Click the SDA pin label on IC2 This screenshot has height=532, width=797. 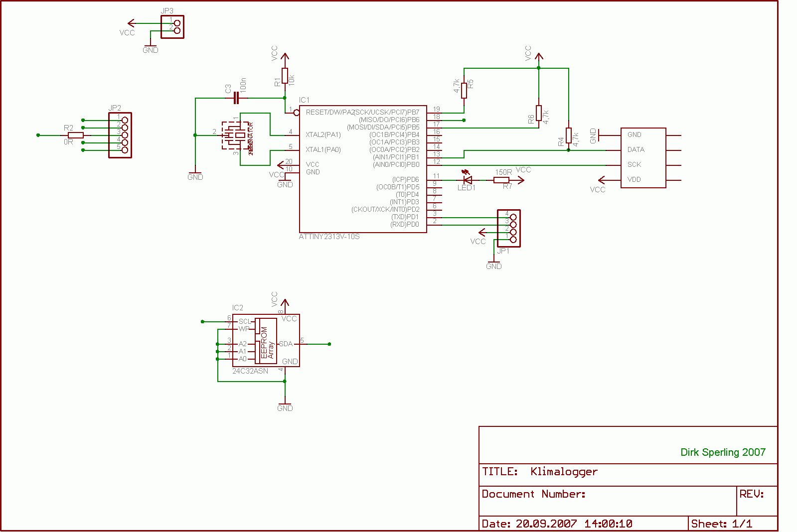tap(286, 344)
